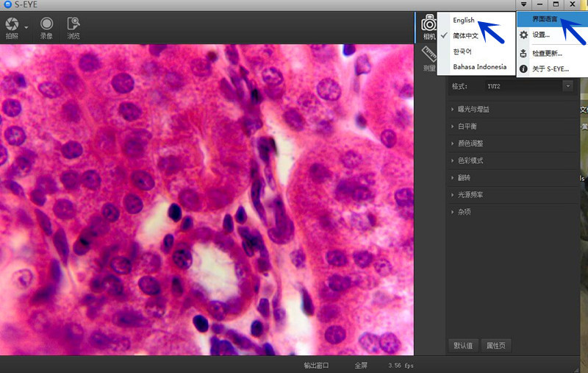Click the 关于 S-EYE info icon
Image resolution: width=588 pixels, height=373 pixels.
tap(523, 69)
